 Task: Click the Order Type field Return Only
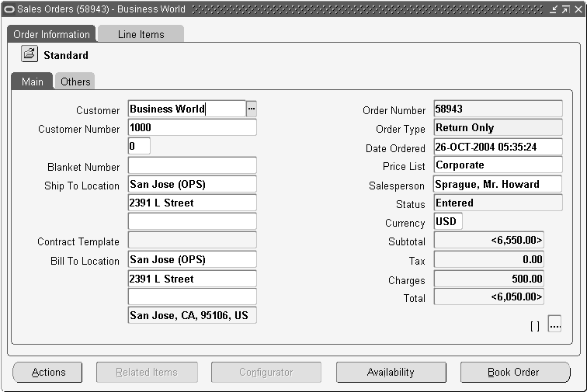(498, 127)
